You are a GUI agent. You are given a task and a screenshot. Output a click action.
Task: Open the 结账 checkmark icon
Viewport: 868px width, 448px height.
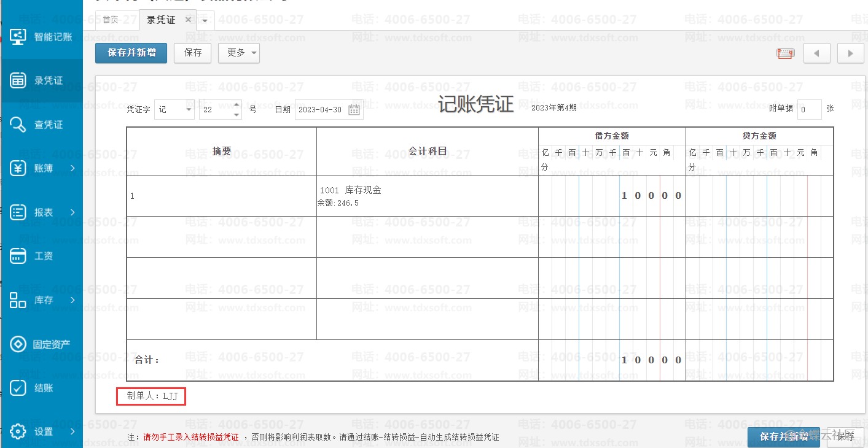click(x=18, y=388)
